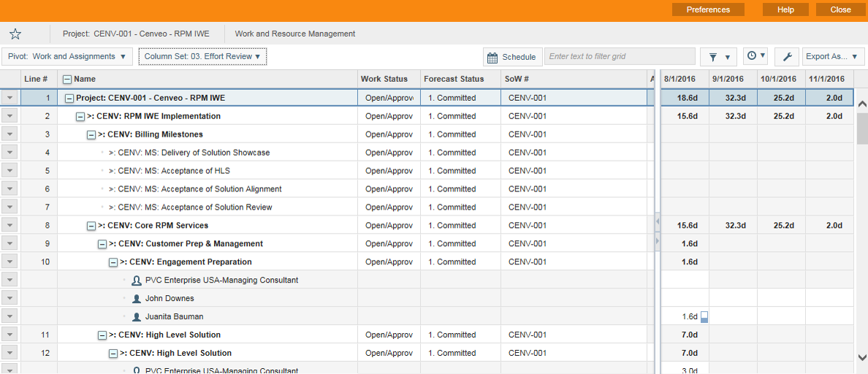Open row menu arrow for line 1
This screenshot has height=374, width=868.
[x=10, y=98]
